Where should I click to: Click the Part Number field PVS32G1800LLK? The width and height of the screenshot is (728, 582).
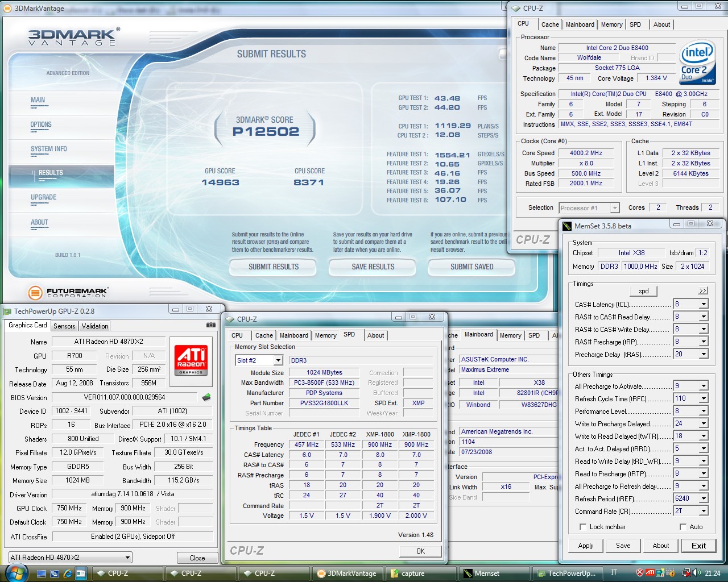coord(324,403)
